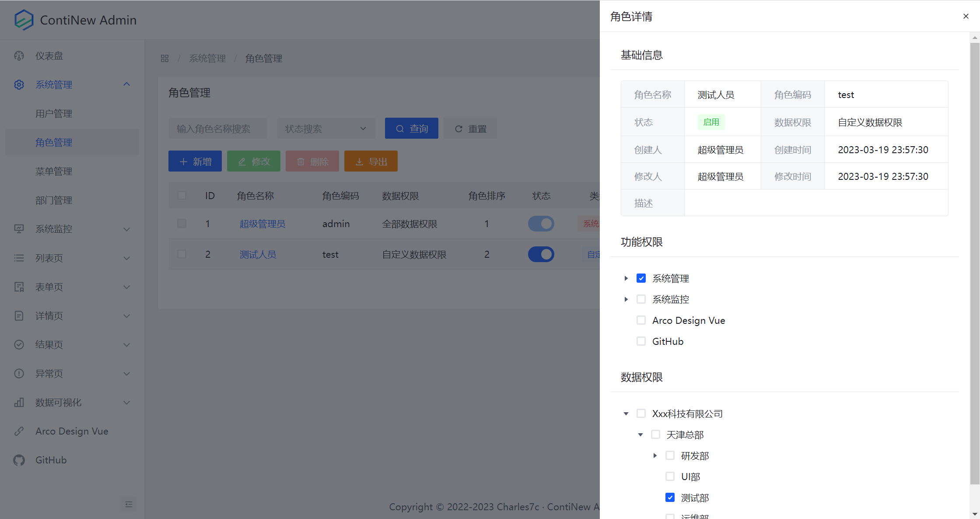Click the download icon in 导出 button

359,161
